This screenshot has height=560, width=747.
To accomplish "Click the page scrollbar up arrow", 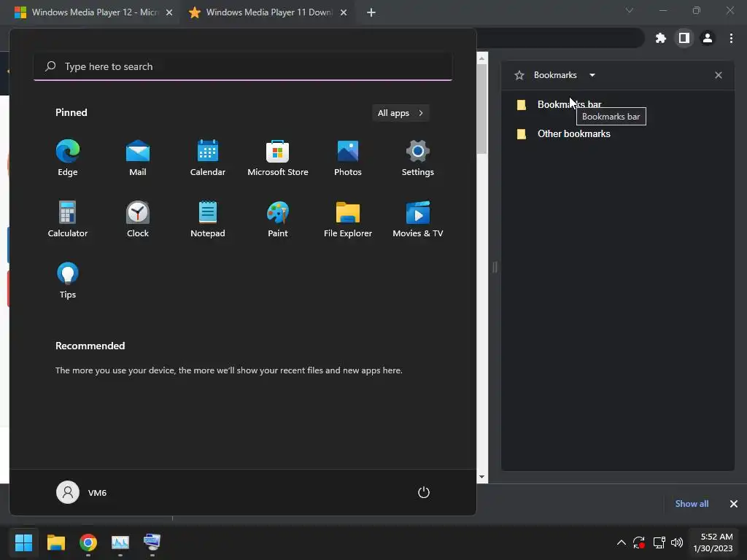I will click(482, 58).
